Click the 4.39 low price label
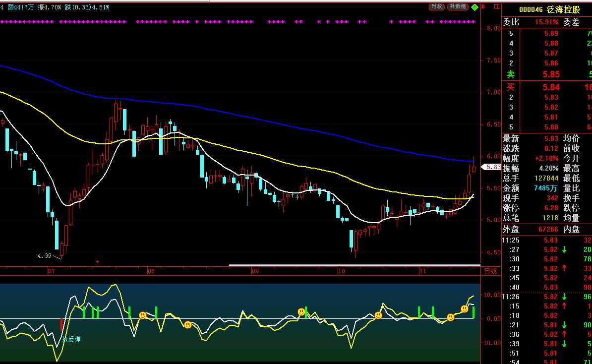Viewport: 592px width, 364px height. coord(45,256)
